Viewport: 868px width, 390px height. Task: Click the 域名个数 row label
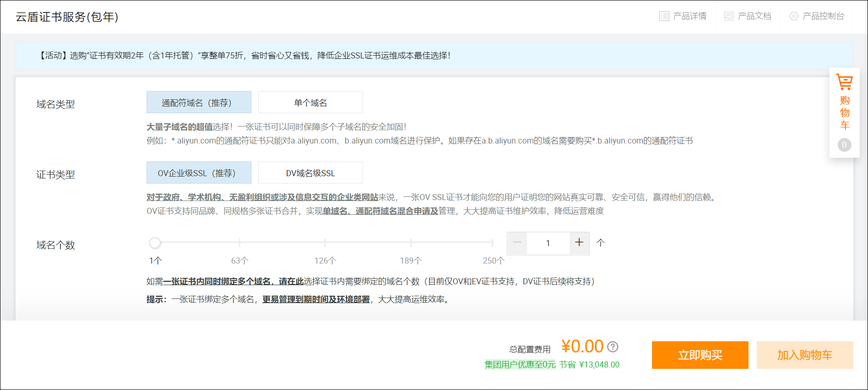click(x=56, y=245)
